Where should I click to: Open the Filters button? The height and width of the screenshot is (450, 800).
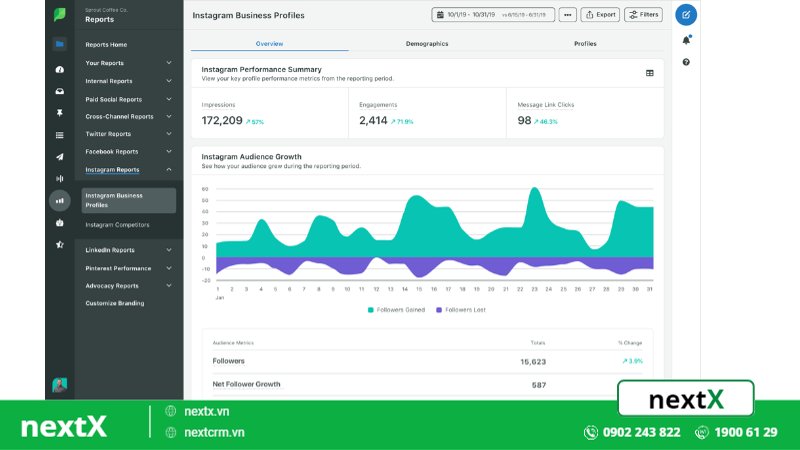644,15
